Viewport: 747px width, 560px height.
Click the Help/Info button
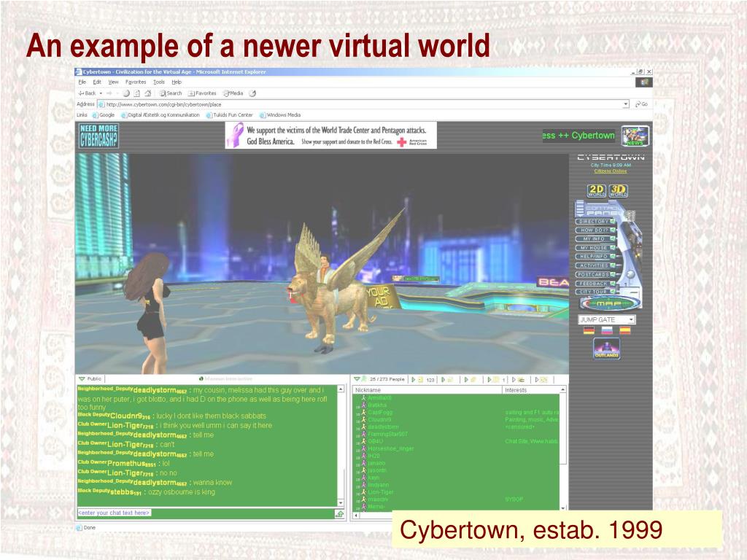[595, 257]
